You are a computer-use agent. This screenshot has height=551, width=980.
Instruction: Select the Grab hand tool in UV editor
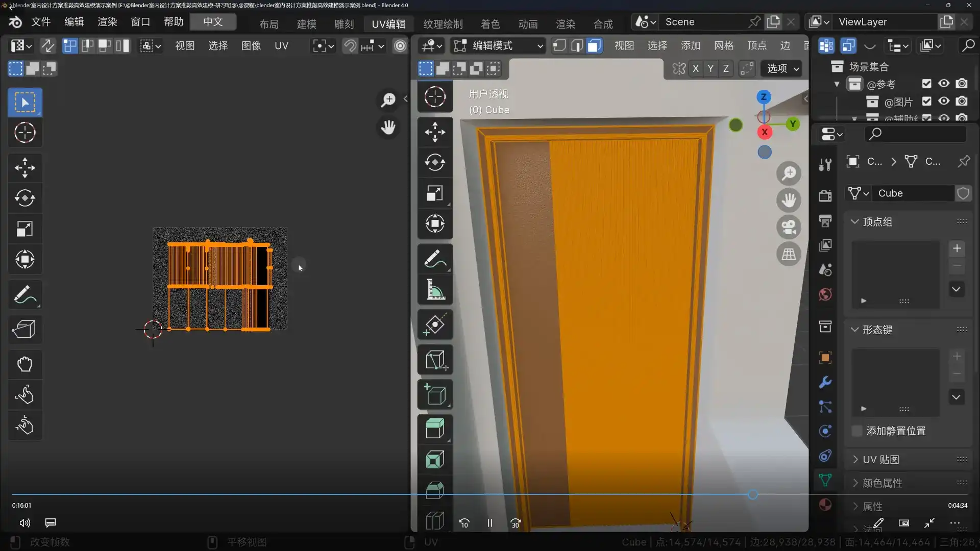[x=24, y=364]
